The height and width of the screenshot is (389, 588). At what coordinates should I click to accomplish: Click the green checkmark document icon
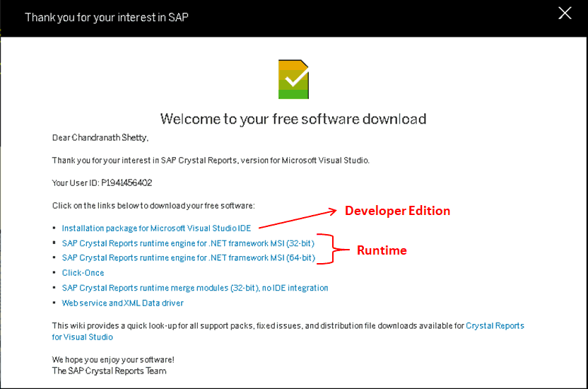point(293,79)
